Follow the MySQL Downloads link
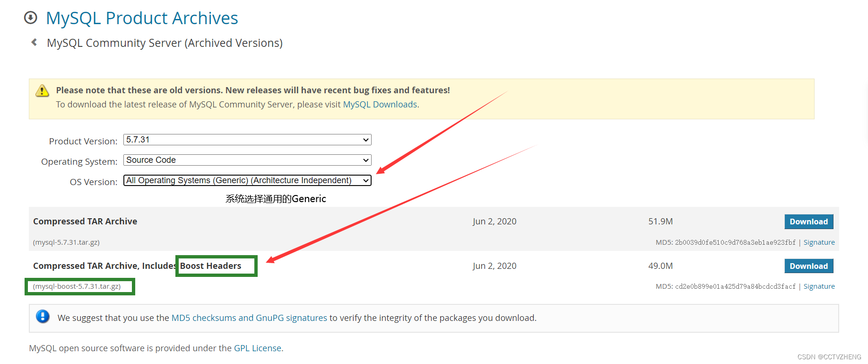 pos(380,104)
